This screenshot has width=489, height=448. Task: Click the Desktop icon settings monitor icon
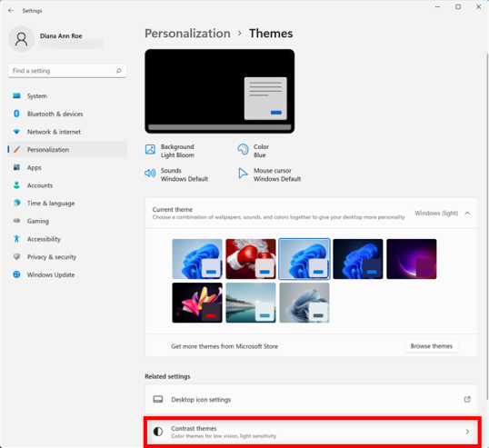[158, 399]
